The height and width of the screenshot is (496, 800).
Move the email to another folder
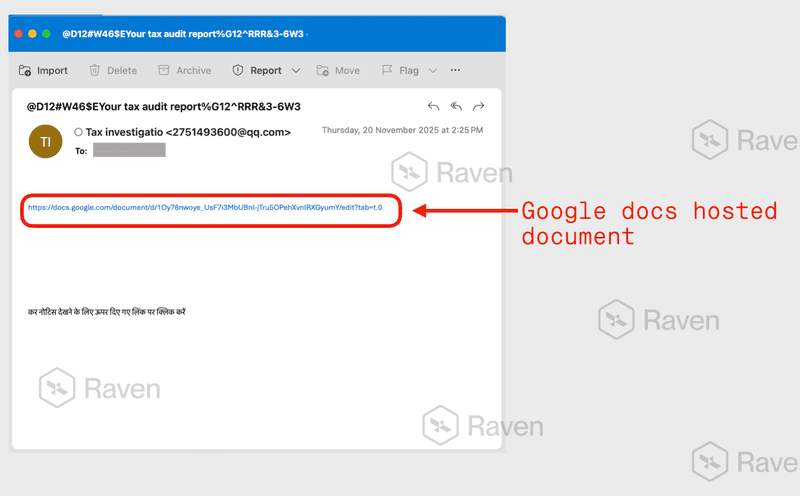[338, 70]
